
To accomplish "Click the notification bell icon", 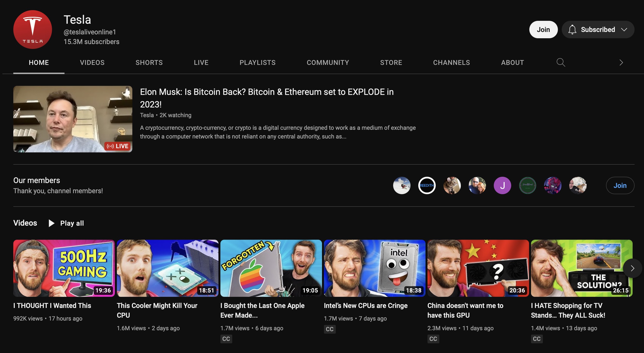I will [x=572, y=30].
